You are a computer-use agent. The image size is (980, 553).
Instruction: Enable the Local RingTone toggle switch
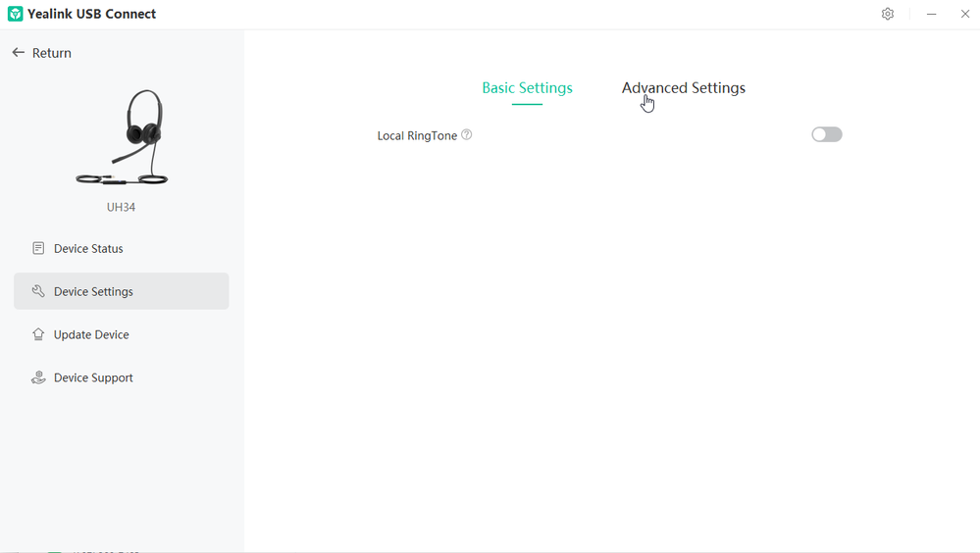(x=826, y=134)
